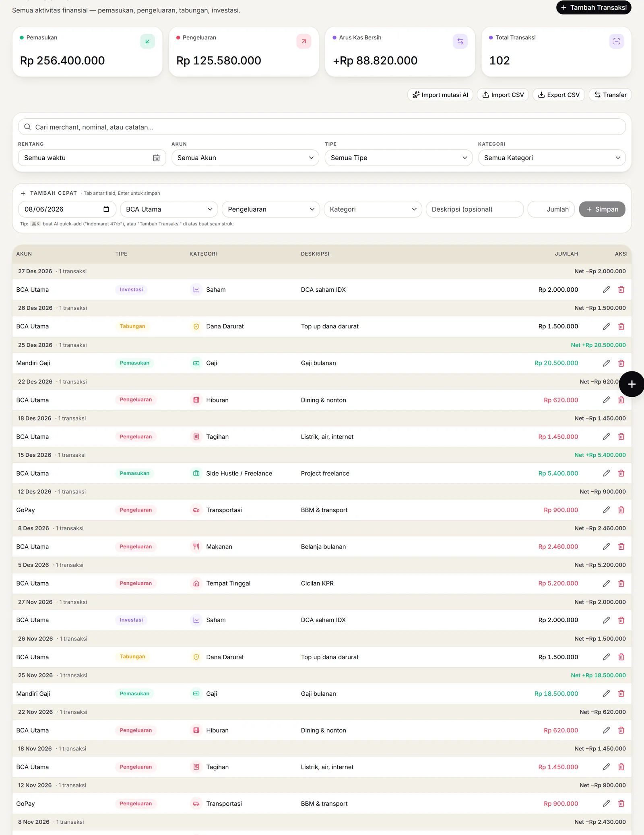Click the Investasi tag in the 27 Des row

pos(131,290)
